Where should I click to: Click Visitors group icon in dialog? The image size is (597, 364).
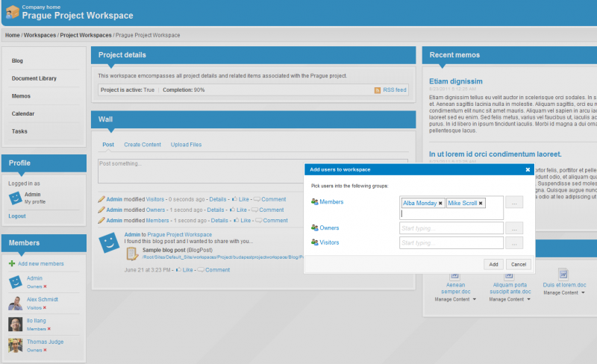click(314, 242)
